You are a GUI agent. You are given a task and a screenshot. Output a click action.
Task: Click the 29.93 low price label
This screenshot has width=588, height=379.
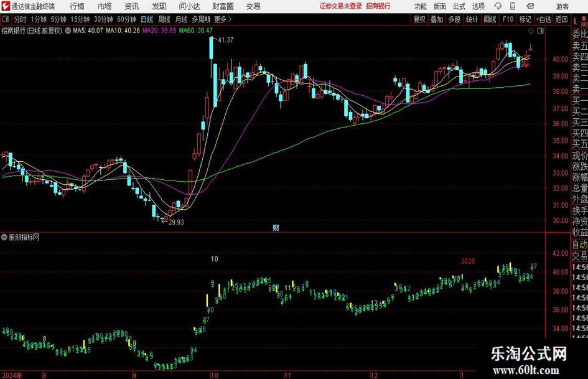click(x=176, y=222)
